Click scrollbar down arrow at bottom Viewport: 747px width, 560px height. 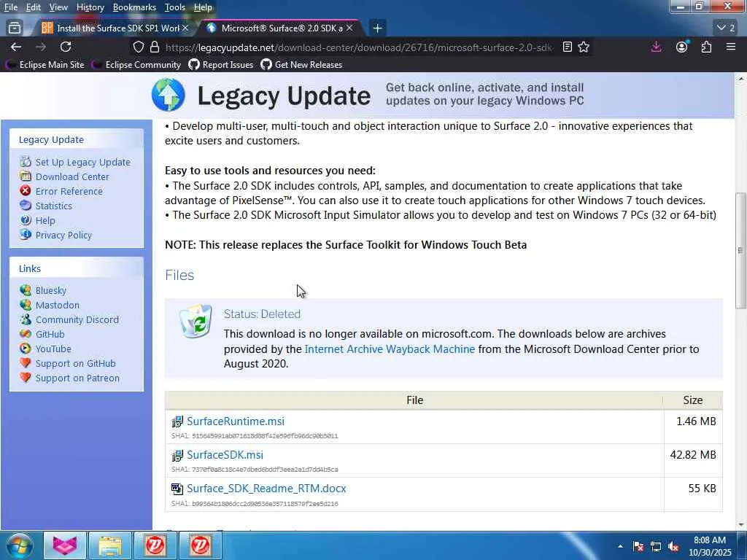click(740, 525)
